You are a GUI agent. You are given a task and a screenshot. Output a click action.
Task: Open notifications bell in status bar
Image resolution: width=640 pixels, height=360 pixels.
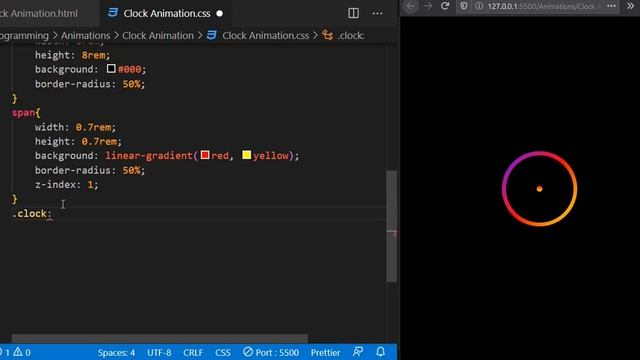(380, 352)
